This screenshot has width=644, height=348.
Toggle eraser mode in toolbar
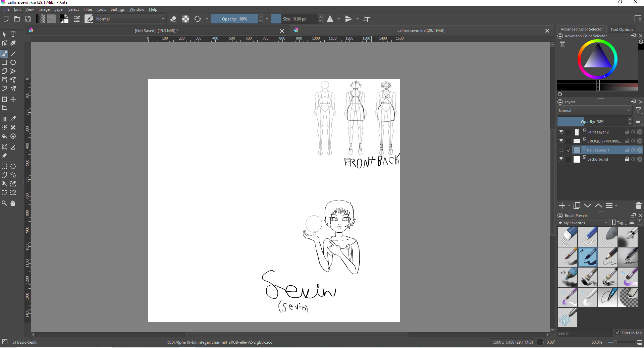(x=173, y=19)
